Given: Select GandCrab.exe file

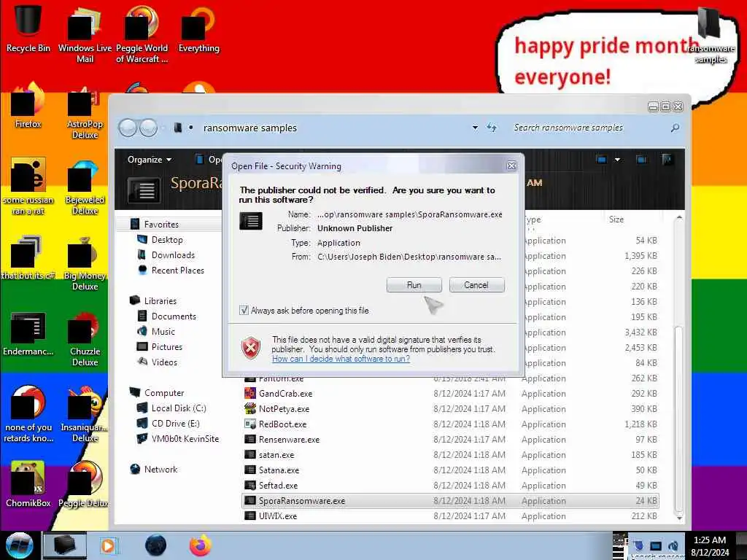Looking at the screenshot, I should [x=285, y=394].
